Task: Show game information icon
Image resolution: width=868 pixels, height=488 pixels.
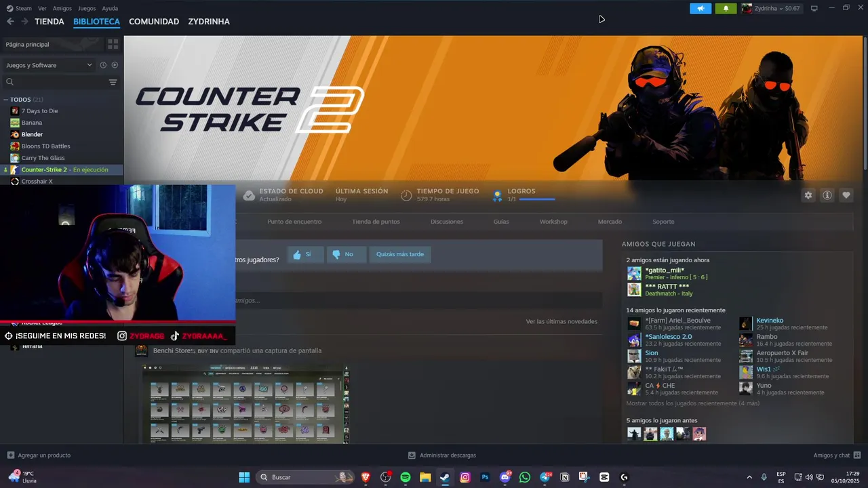Action: [827, 195]
